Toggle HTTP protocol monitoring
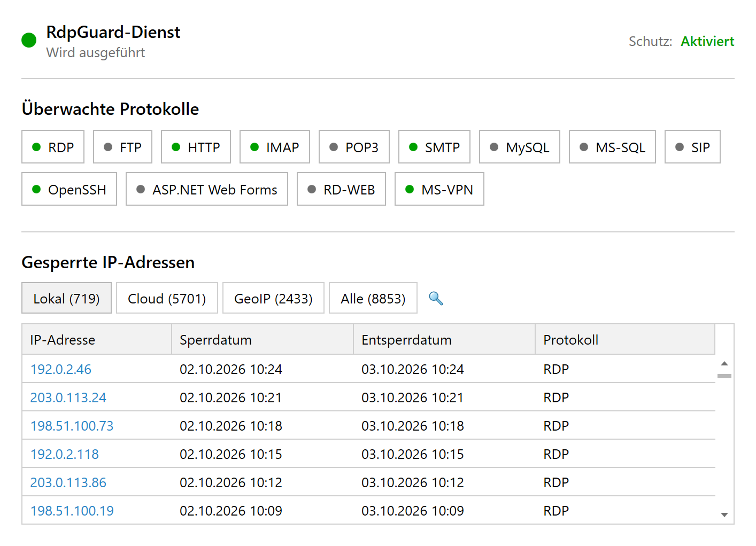 click(x=196, y=147)
